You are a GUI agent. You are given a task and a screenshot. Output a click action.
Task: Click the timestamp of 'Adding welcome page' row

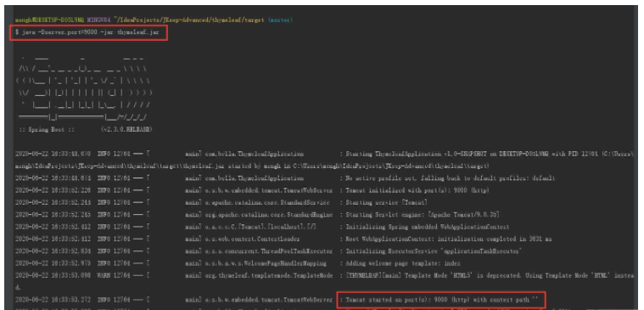(x=53, y=263)
